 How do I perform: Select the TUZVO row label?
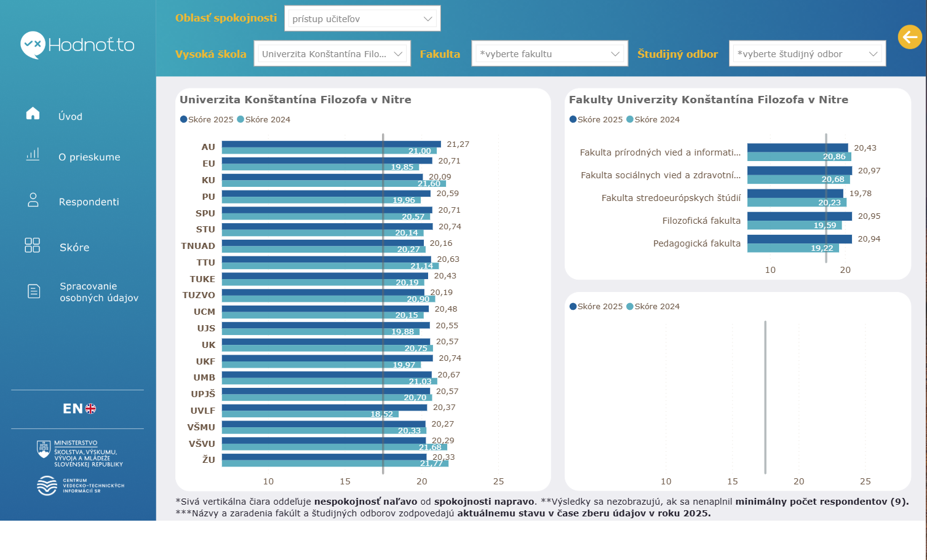tap(199, 295)
